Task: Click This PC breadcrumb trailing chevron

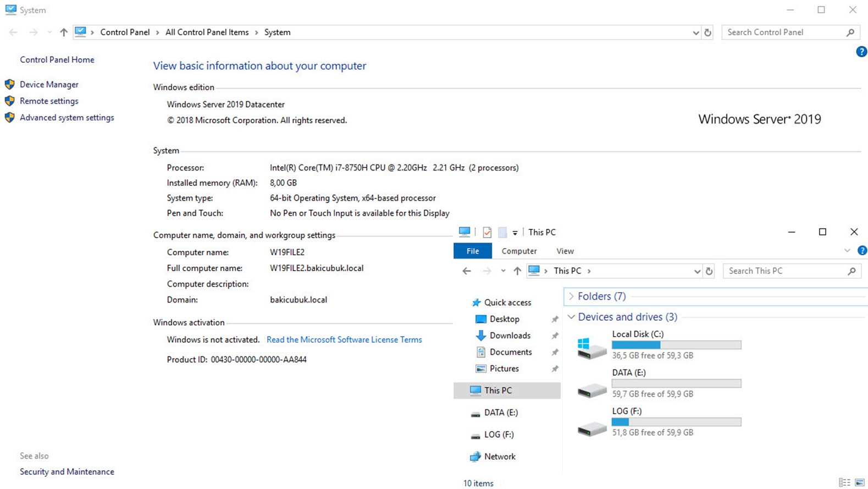Action: [589, 271]
